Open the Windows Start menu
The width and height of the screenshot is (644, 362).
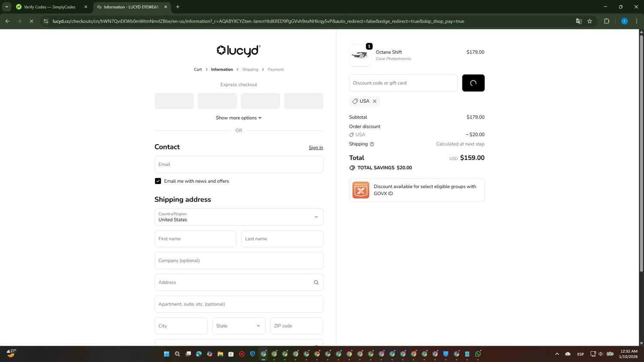tap(167, 354)
